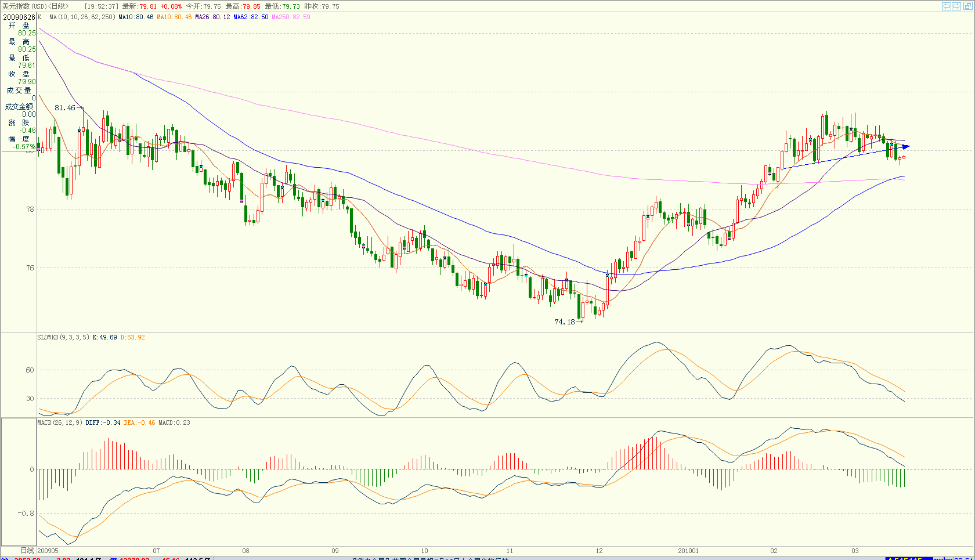This screenshot has width=975, height=560.
Task: Click the -0.8 level on MACD axis
Action: (26, 514)
